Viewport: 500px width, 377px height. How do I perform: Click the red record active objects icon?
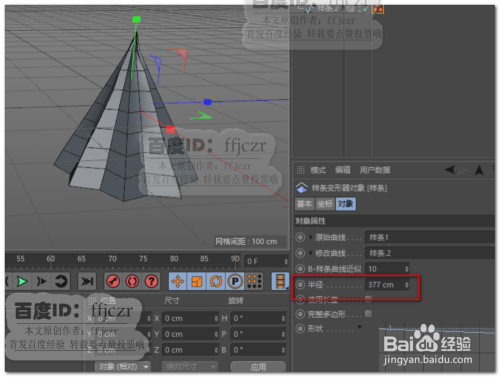pos(113,282)
